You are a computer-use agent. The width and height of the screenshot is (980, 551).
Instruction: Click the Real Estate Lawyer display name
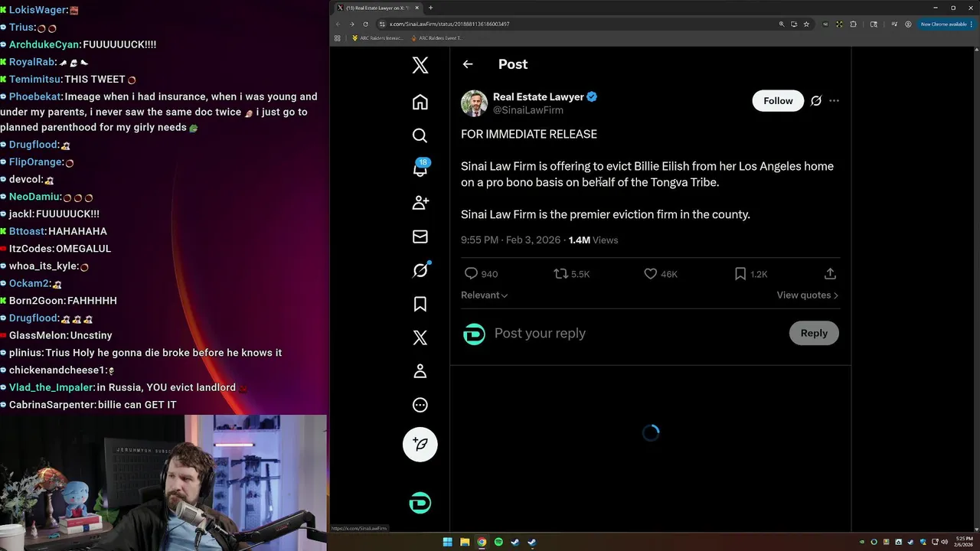click(x=538, y=97)
